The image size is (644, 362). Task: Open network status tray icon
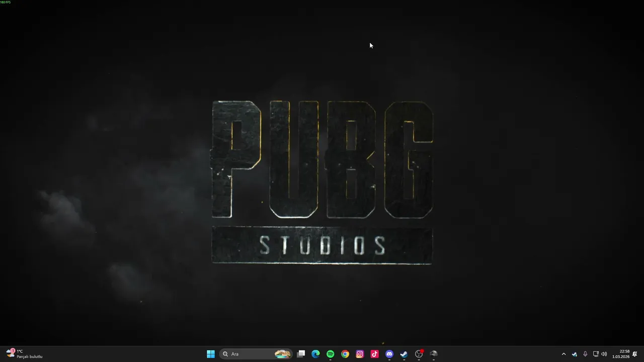(596, 354)
